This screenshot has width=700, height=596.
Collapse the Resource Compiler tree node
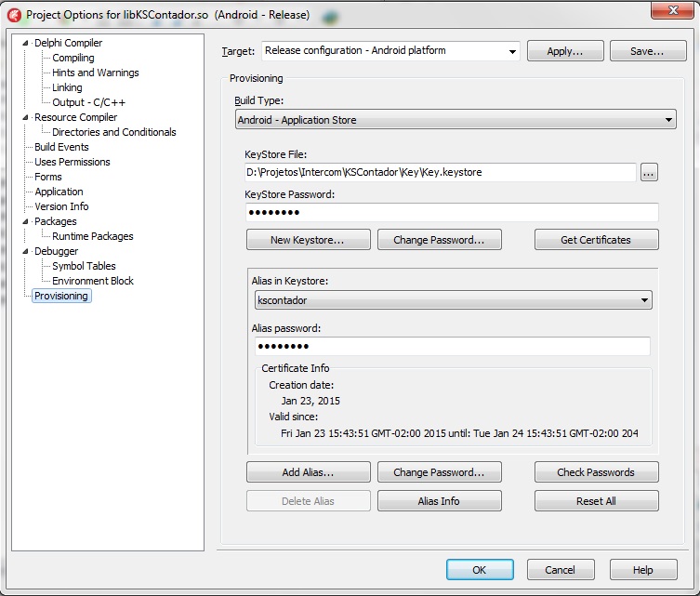pyautogui.click(x=26, y=117)
